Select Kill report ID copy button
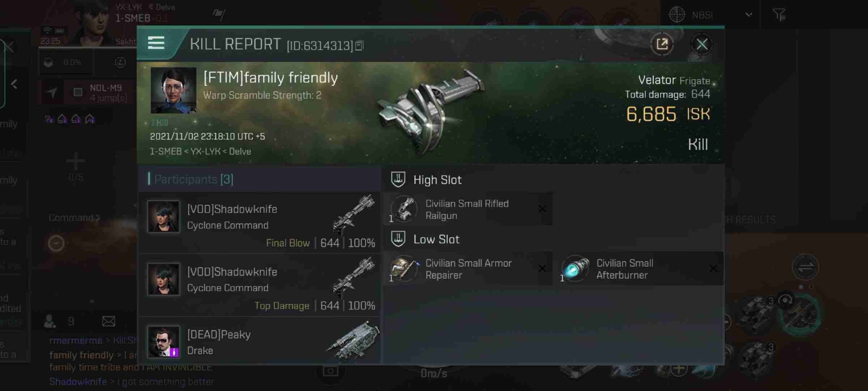868x391 pixels. pyautogui.click(x=360, y=45)
